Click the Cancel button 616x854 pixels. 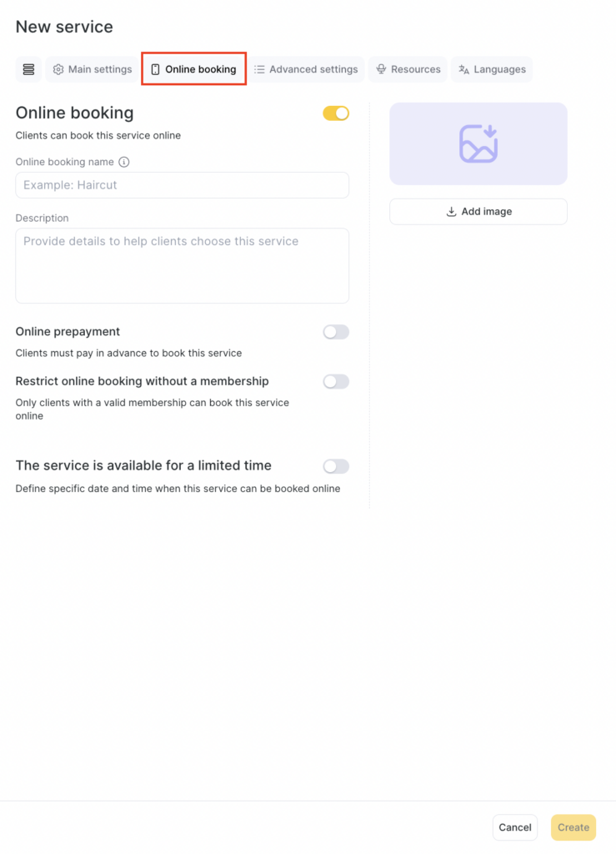pyautogui.click(x=514, y=827)
